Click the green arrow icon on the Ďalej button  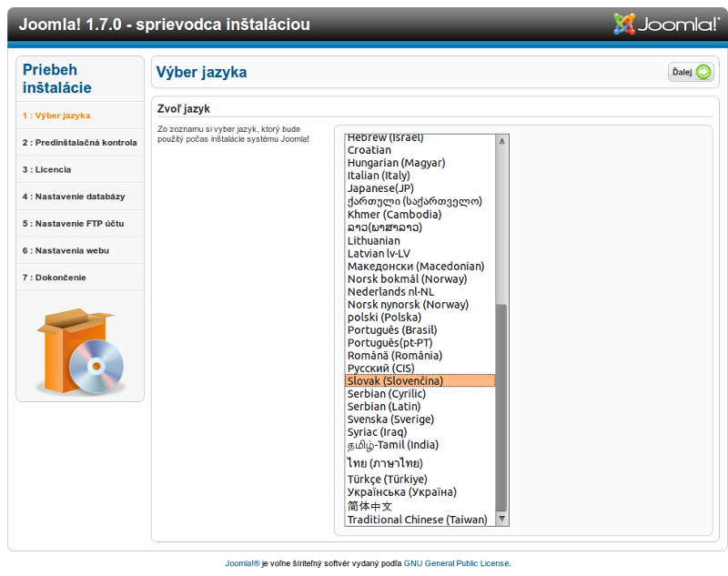[x=703, y=72]
